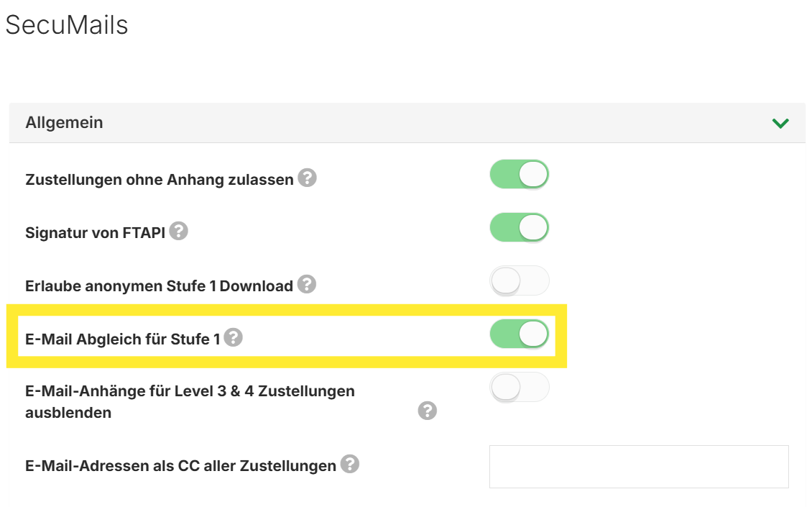The width and height of the screenshot is (812, 507).
Task: Click help icon for E-Mail-Anhänge Level 3 & 4
Action: [x=428, y=411]
